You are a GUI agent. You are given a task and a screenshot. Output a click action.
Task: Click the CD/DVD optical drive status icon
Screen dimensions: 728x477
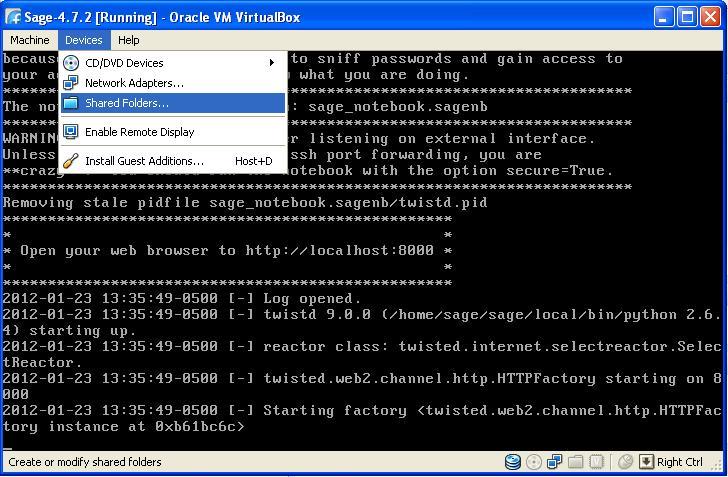[x=534, y=462]
